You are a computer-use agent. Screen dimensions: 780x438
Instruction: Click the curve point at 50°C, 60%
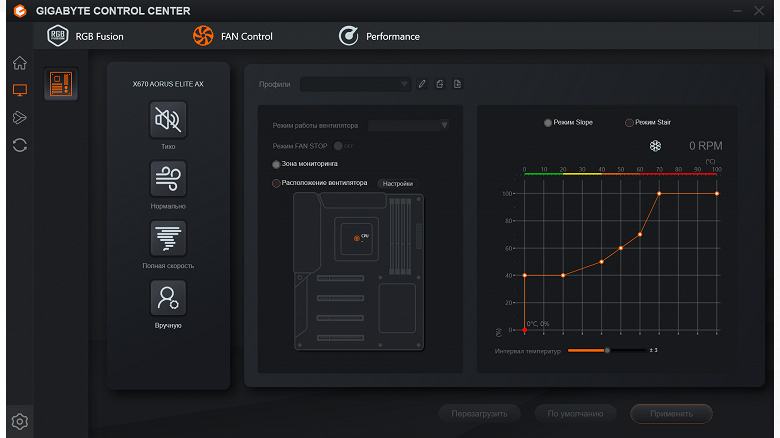[x=621, y=248]
